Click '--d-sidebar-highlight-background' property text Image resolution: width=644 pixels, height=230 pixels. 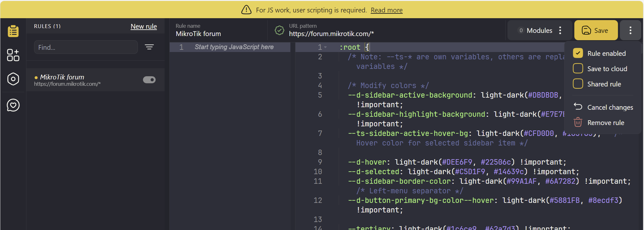click(416, 114)
